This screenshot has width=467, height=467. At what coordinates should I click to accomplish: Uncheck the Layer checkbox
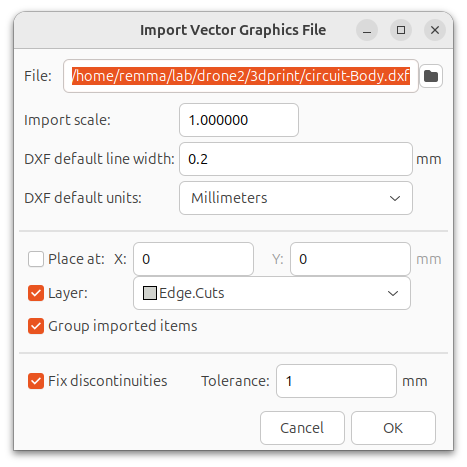(x=36, y=293)
